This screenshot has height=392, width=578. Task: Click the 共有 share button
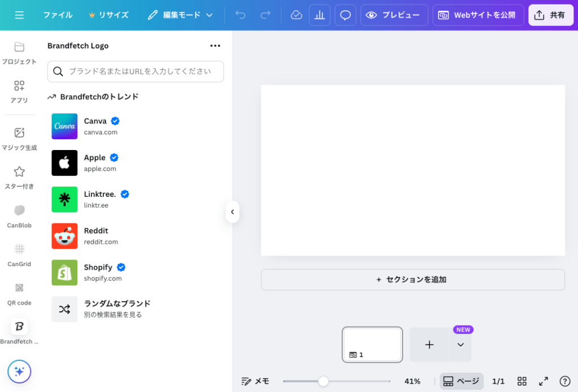(551, 15)
